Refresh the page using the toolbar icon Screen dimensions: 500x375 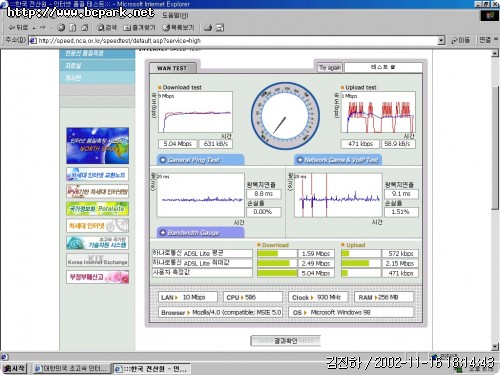(x=73, y=28)
